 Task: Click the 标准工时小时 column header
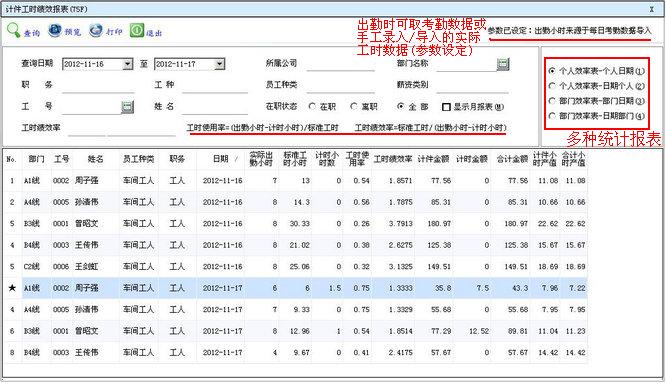[295, 159]
